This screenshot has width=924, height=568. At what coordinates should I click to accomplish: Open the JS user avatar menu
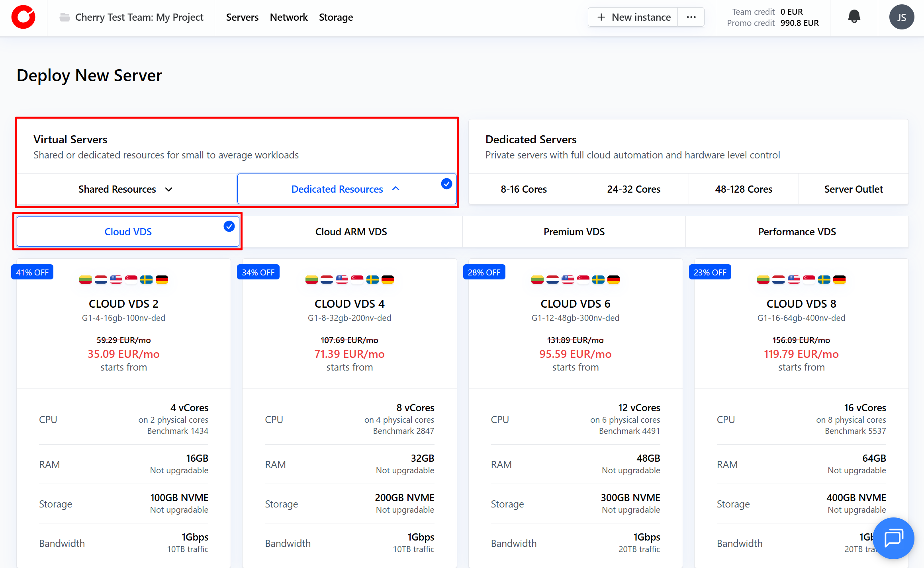[x=901, y=17]
